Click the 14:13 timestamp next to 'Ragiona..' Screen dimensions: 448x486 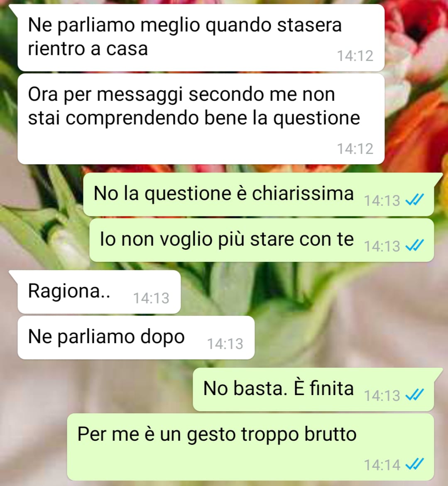click(151, 298)
